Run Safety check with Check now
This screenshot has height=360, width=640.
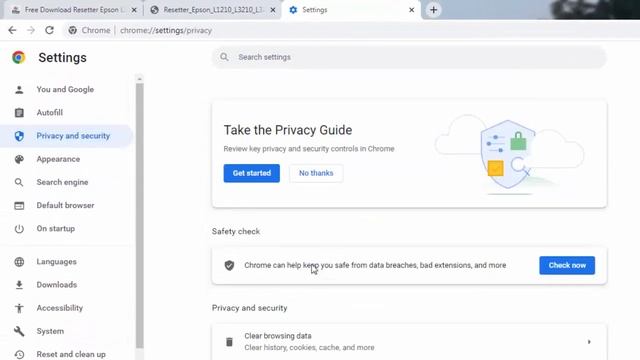[x=567, y=265]
